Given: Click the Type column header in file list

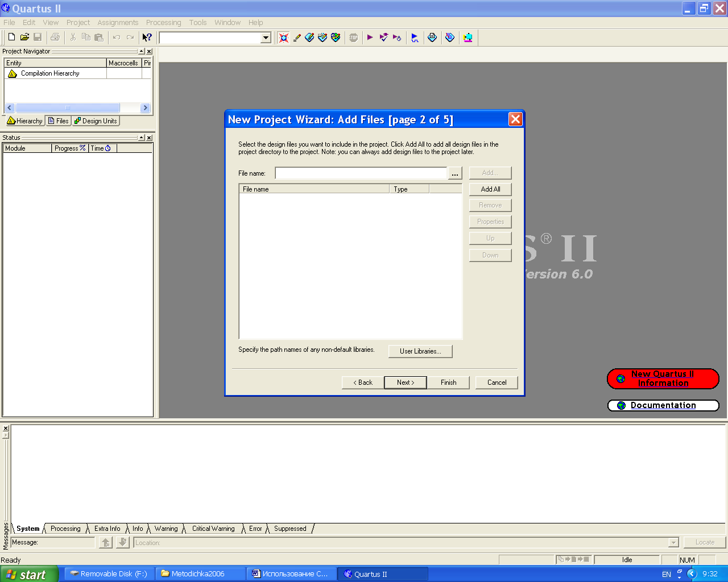Looking at the screenshot, I should click(x=409, y=189).
